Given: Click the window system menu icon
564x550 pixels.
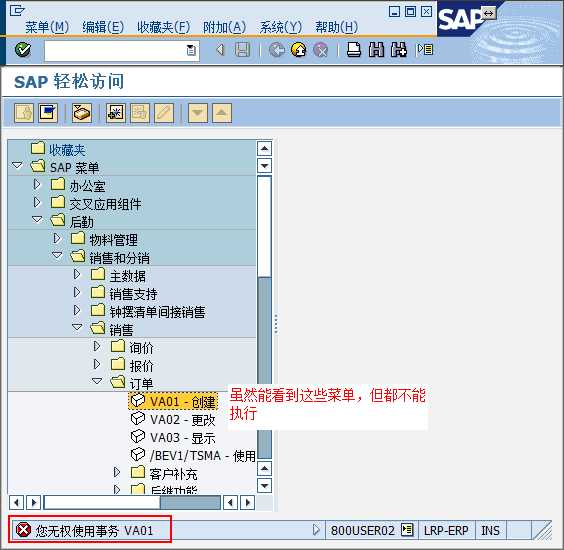Looking at the screenshot, I should [x=16, y=11].
